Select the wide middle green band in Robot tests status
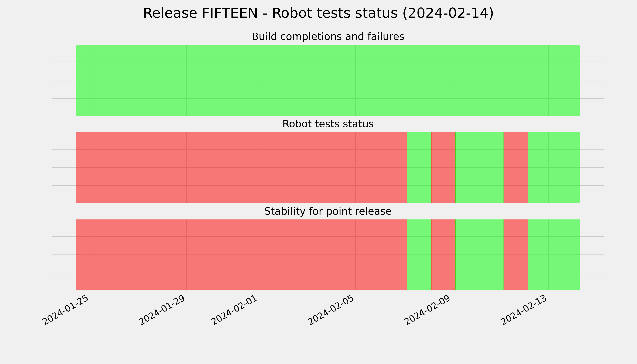The width and height of the screenshot is (637, 364). (480, 167)
